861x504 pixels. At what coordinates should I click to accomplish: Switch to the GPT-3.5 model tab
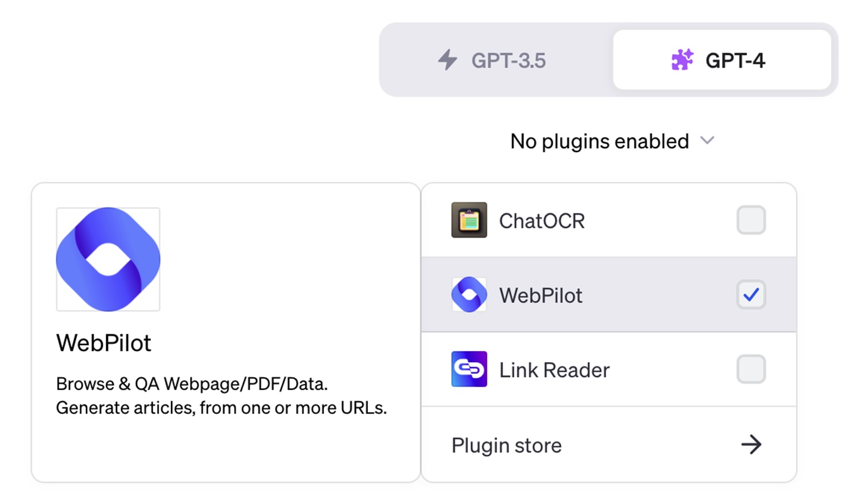pyautogui.click(x=497, y=60)
